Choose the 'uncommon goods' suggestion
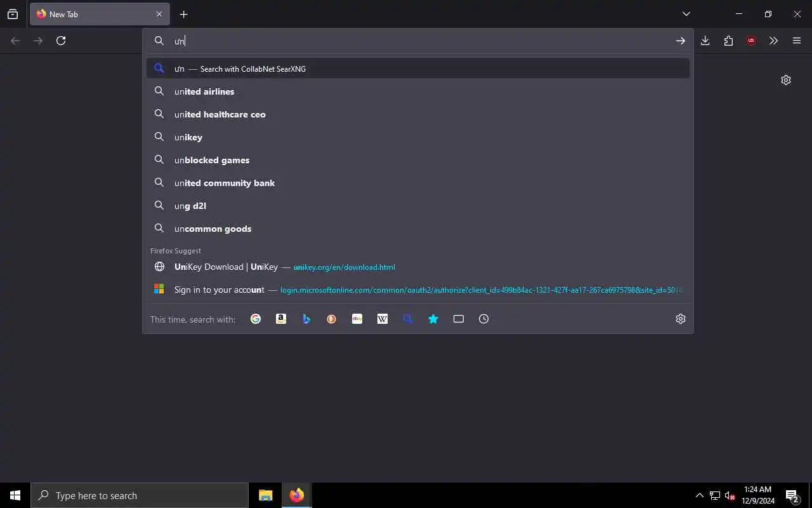The width and height of the screenshot is (812, 508). 418,229
